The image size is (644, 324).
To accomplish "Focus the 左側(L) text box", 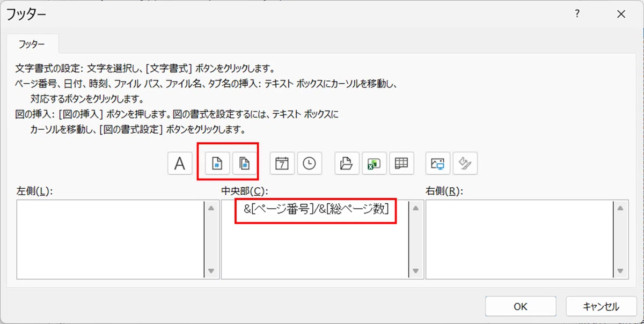I will pyautogui.click(x=111, y=239).
